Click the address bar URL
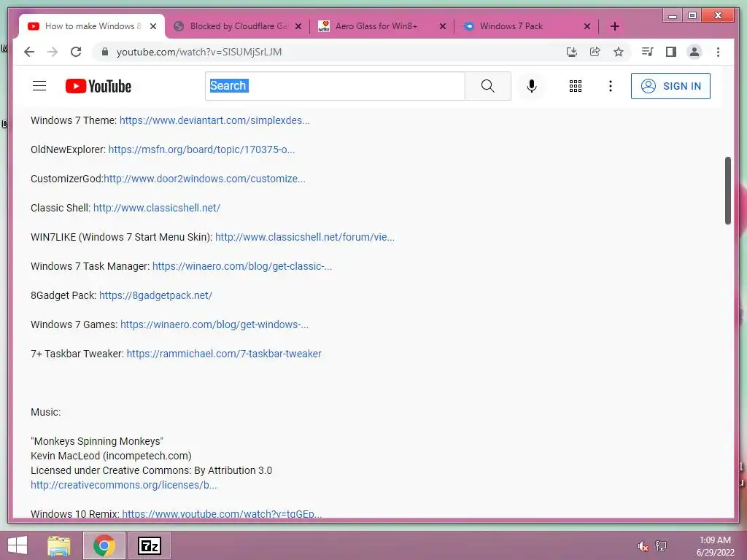This screenshot has width=747, height=560. pos(199,52)
